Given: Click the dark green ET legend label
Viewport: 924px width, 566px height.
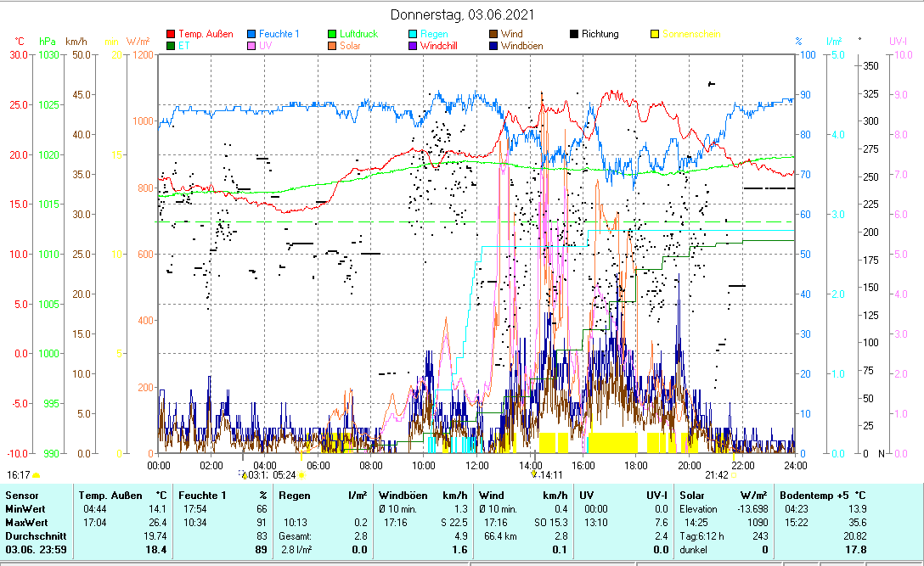Looking at the screenshot, I should click(184, 46).
